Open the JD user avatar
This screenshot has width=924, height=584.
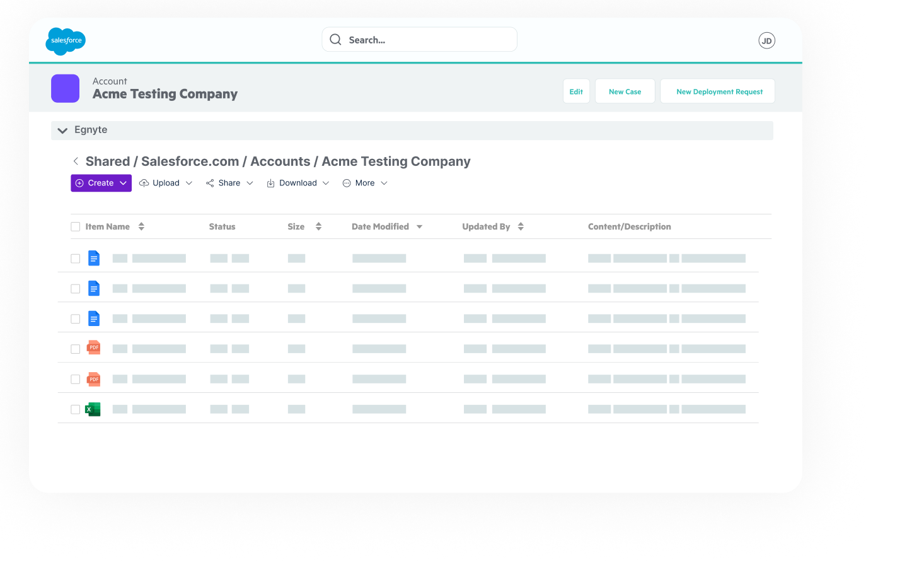click(x=766, y=40)
